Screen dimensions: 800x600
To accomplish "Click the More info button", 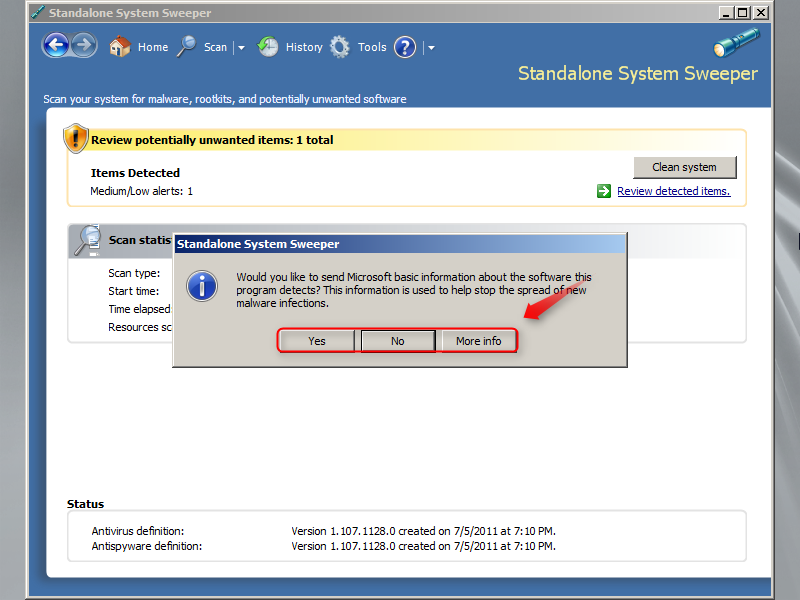I will pos(478,340).
